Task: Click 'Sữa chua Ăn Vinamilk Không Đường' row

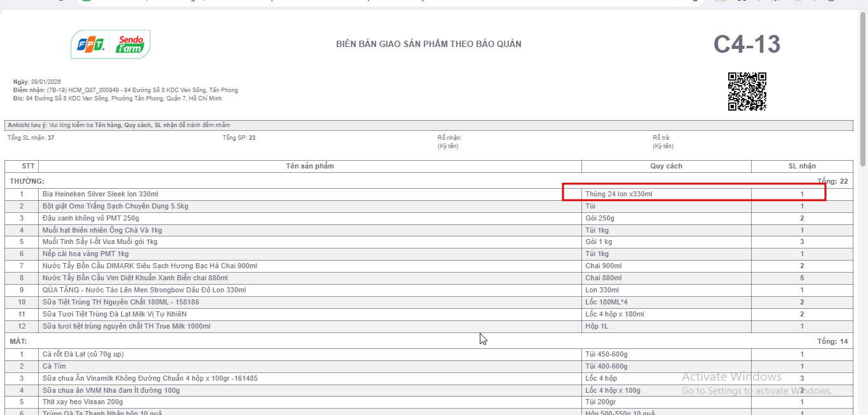Action: click(429, 378)
